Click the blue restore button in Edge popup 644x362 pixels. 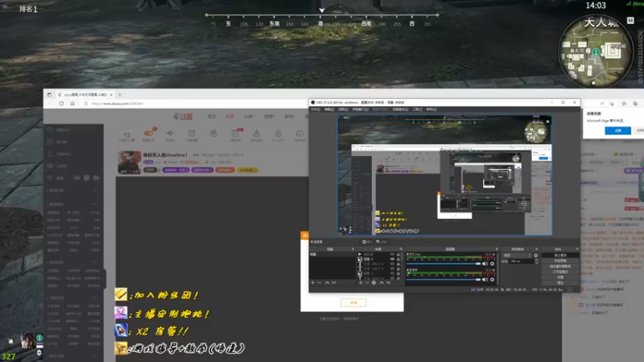click(617, 130)
